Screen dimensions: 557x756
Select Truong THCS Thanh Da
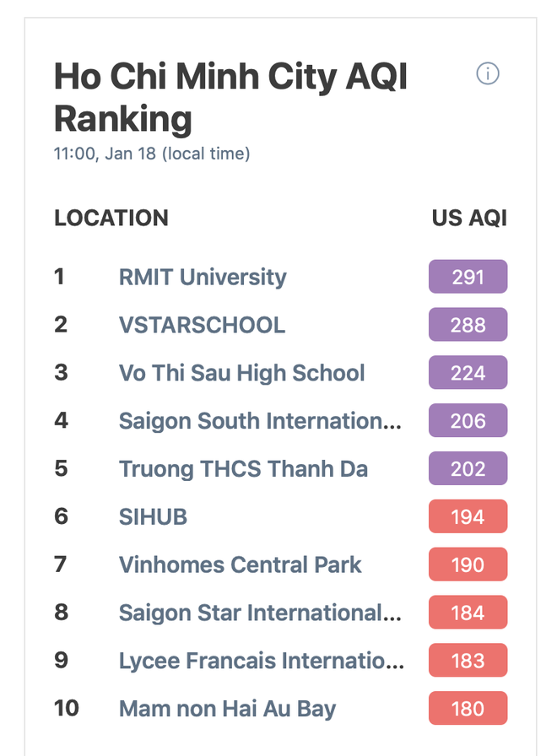(x=243, y=469)
